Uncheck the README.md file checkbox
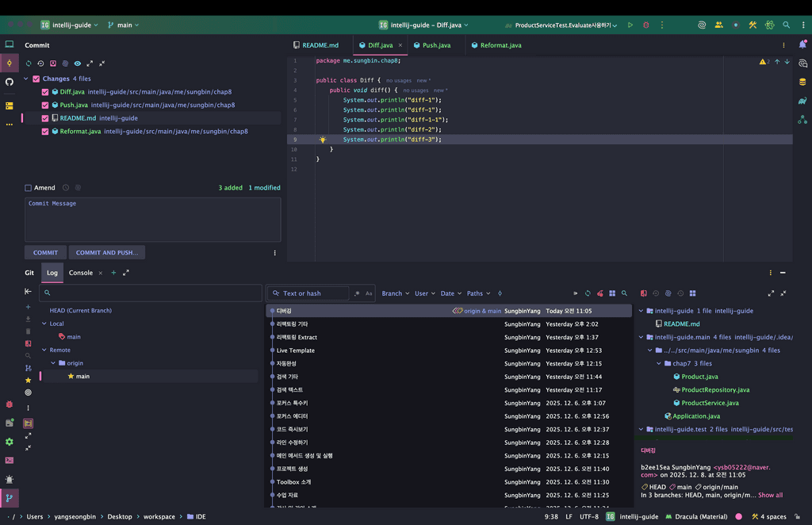812x525 pixels. pyautogui.click(x=45, y=118)
